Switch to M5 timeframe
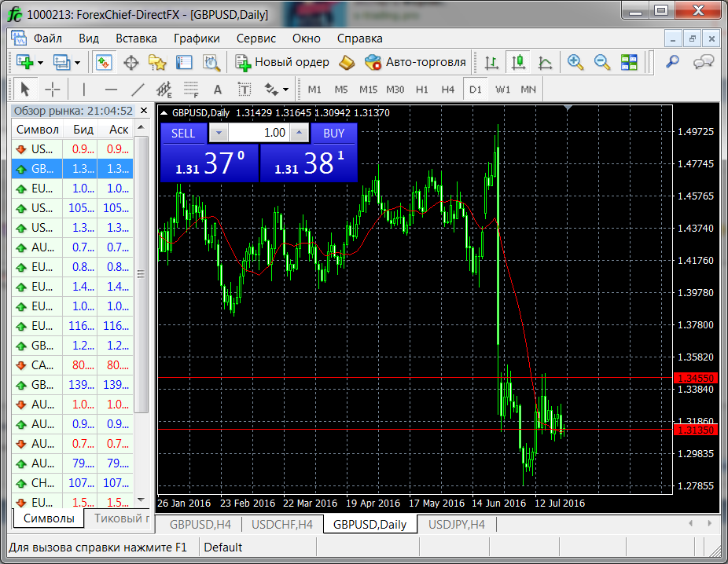 tap(341, 90)
